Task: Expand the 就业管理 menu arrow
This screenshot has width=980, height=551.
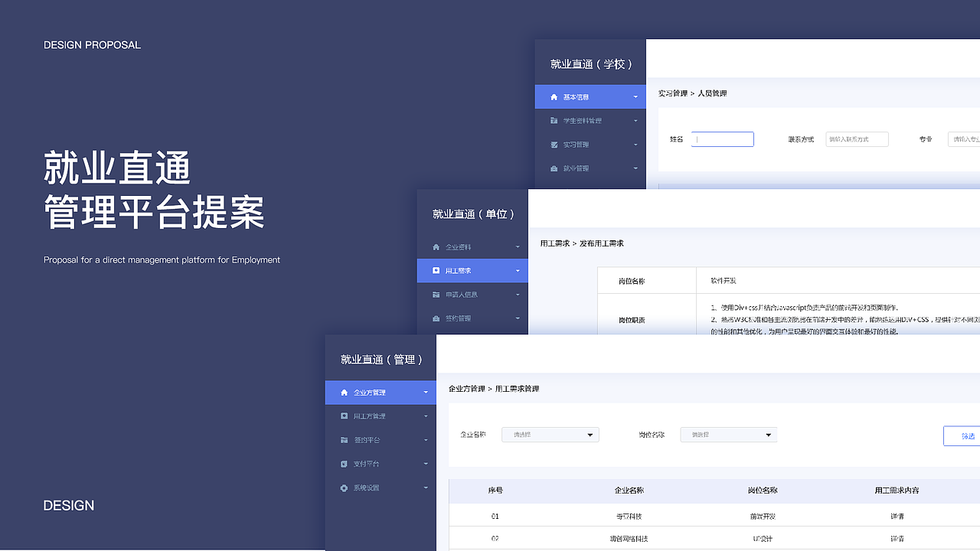Action: (x=635, y=168)
